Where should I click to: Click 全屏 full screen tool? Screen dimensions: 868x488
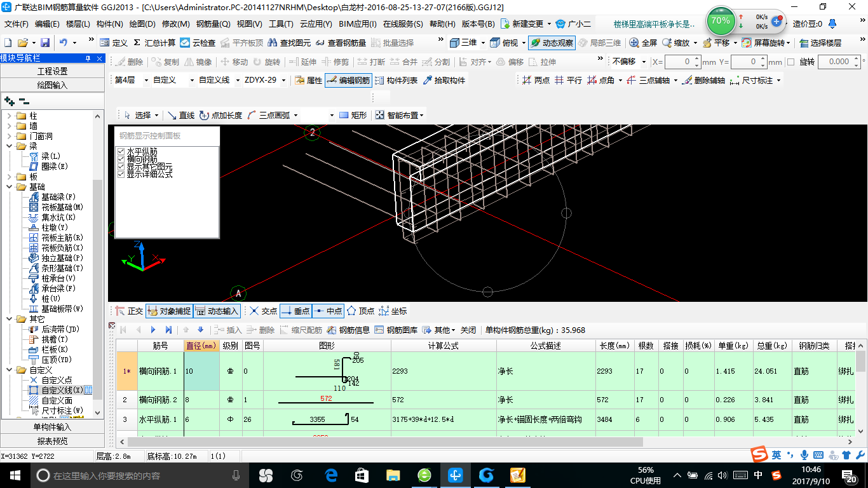pyautogui.click(x=643, y=43)
